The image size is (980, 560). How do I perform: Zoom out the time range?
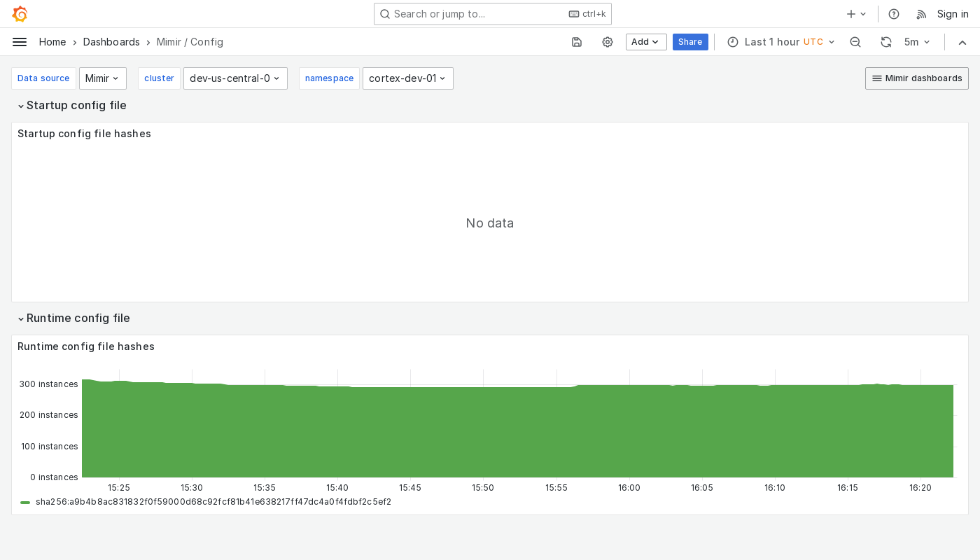coord(855,42)
